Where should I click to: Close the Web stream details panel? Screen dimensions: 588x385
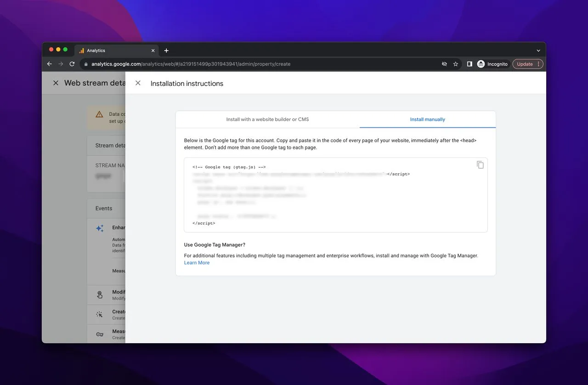pos(56,83)
